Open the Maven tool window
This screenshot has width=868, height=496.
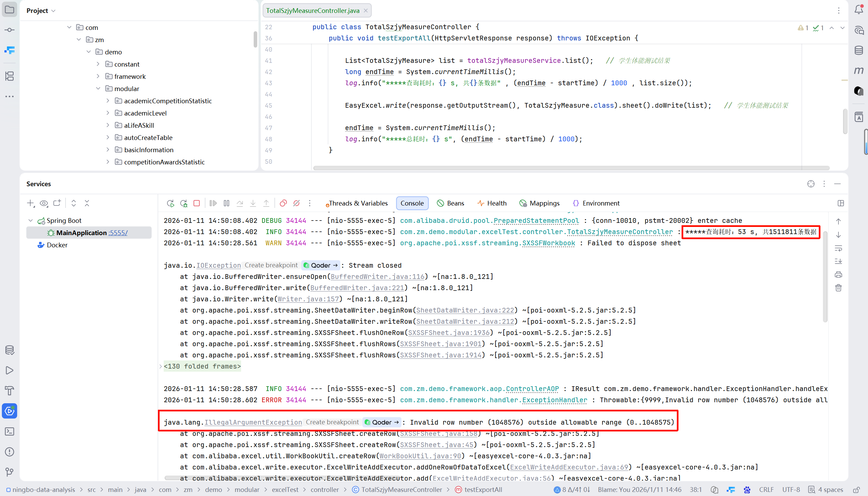[x=858, y=71]
